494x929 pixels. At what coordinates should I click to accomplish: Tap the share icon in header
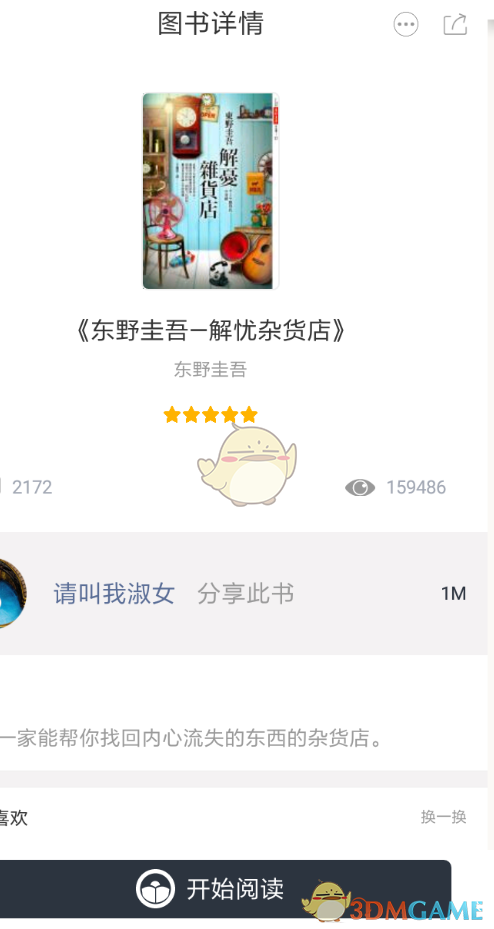pyautogui.click(x=455, y=24)
